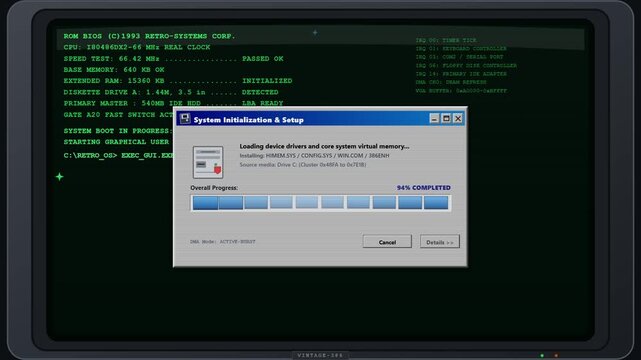Click the "Source media: Drive C:" line
The image size is (641, 360).
pyautogui.click(x=303, y=165)
